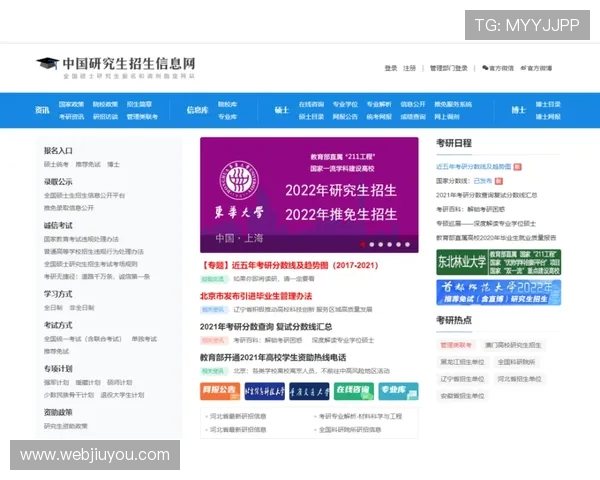Select 管理类联考 in the nav bar

pos(142,116)
